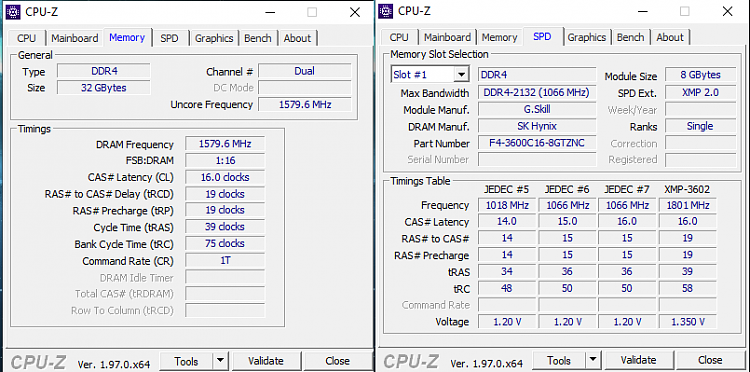
Task: Open the CPU tab in left window
Action: 26,38
